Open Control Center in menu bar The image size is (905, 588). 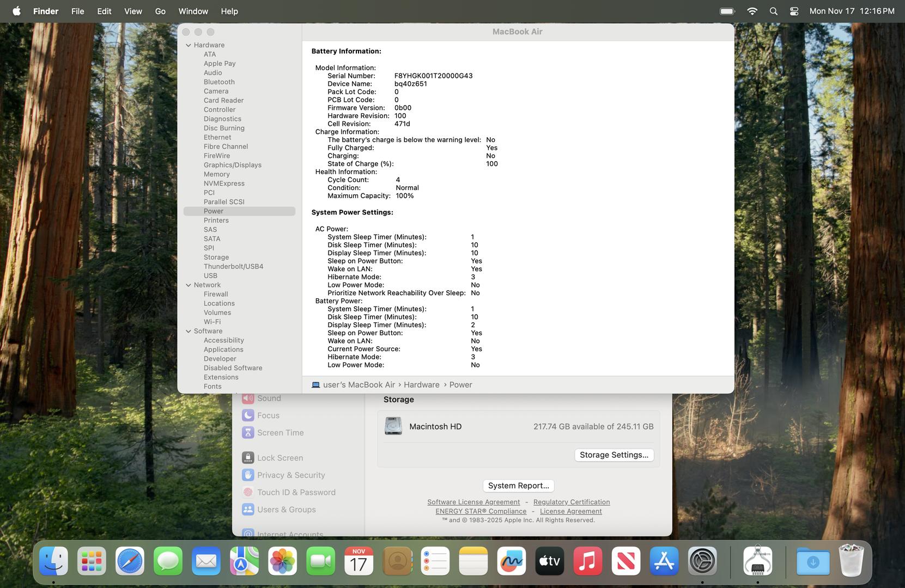click(794, 11)
